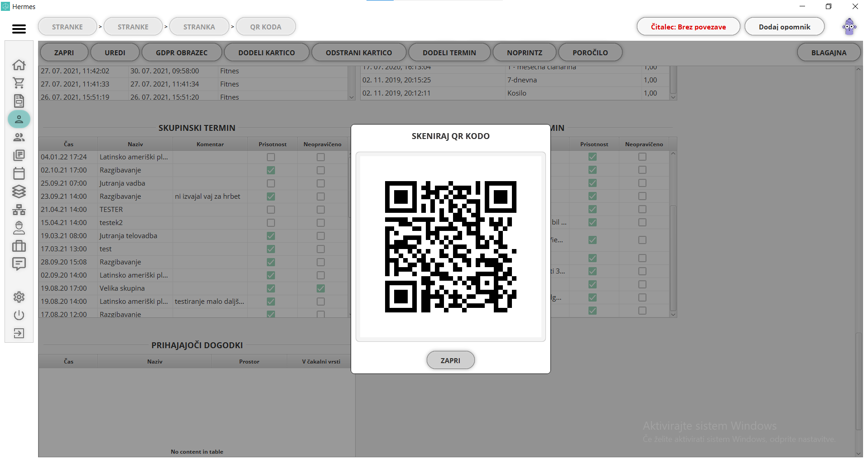Select row 28.09.20 15:08 Razgibavanje
868x465 pixels.
point(193,262)
